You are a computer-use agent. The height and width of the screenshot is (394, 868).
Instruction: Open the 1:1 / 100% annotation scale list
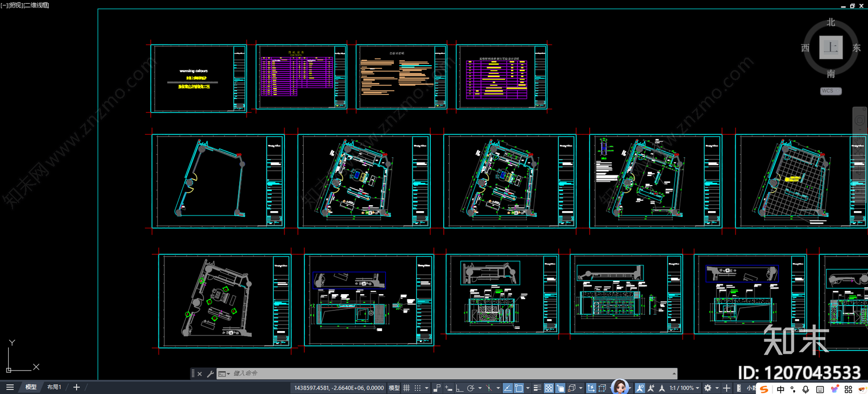tap(684, 388)
